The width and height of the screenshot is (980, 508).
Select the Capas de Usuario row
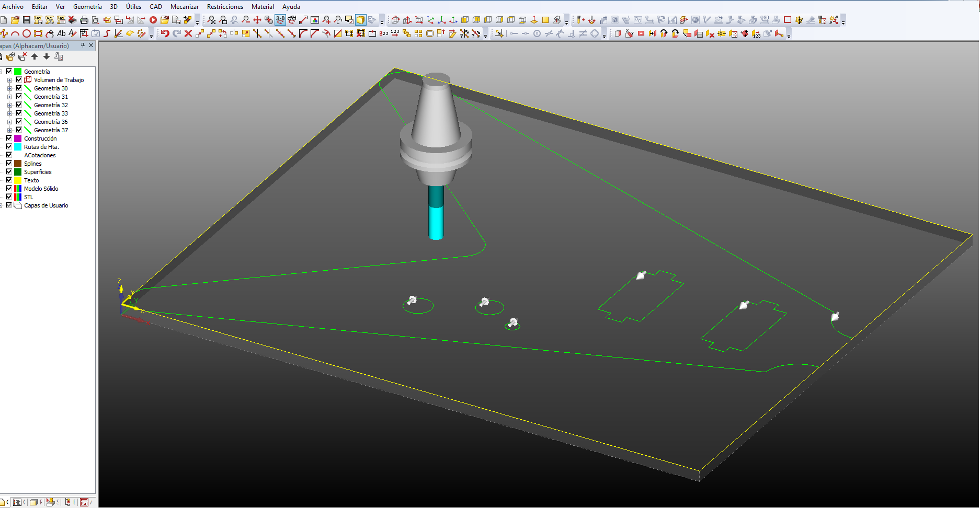(46, 205)
